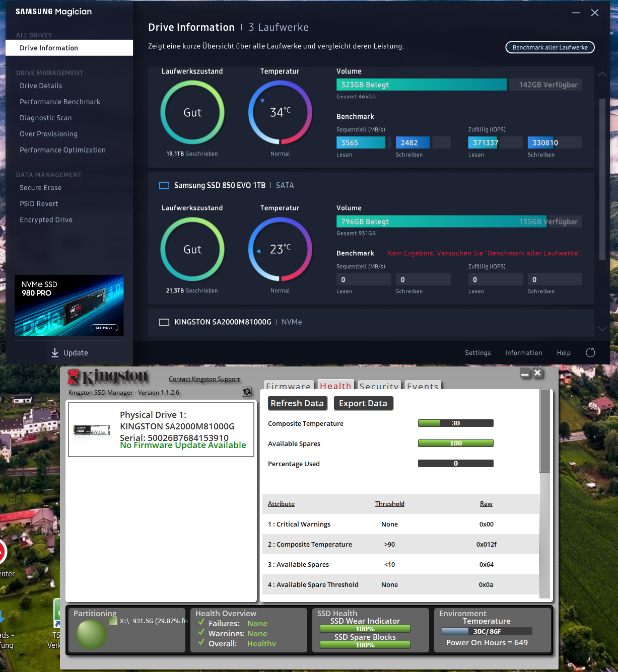Click Benchmark aller Laufwerke button
The width and height of the screenshot is (618, 672).
[x=550, y=47]
